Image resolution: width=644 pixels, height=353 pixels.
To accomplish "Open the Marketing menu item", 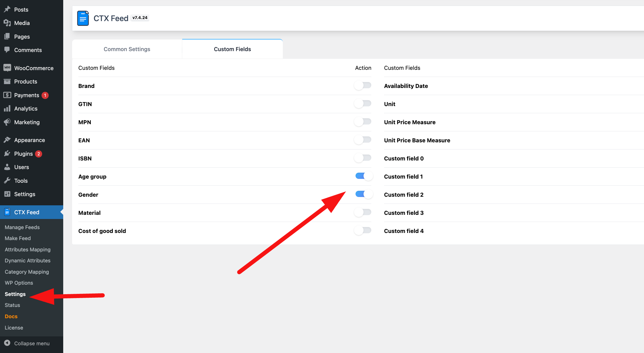I will (x=31, y=122).
